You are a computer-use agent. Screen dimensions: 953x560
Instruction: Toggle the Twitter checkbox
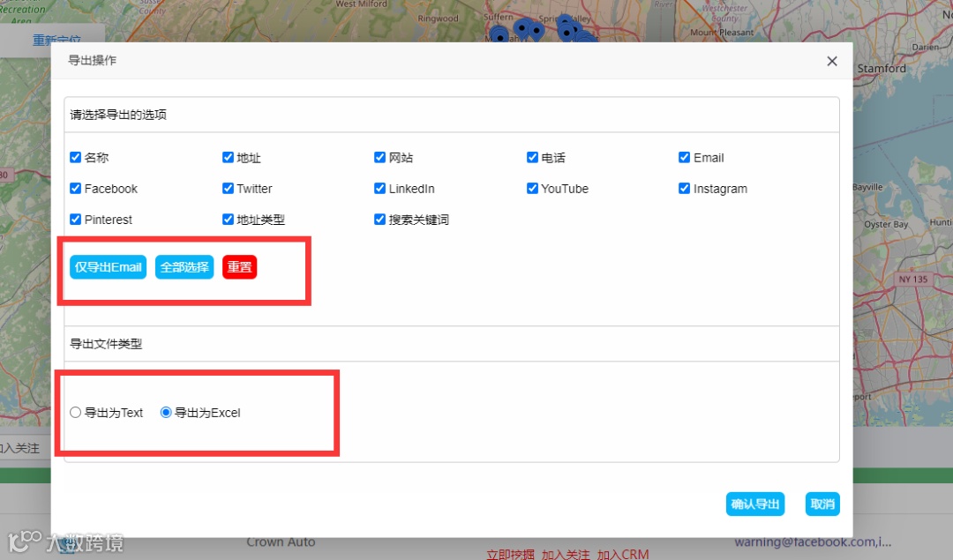tap(228, 189)
